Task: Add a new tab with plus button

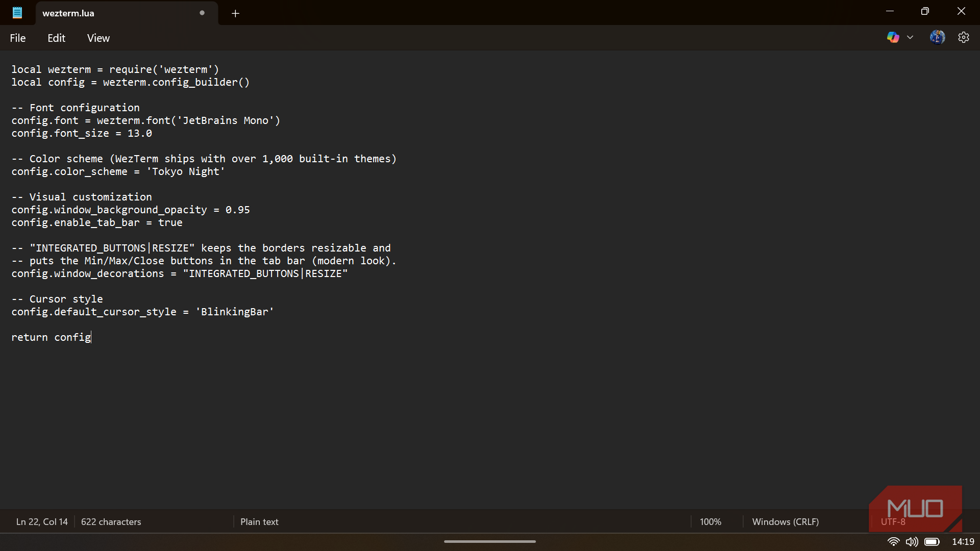Action: 235,14
